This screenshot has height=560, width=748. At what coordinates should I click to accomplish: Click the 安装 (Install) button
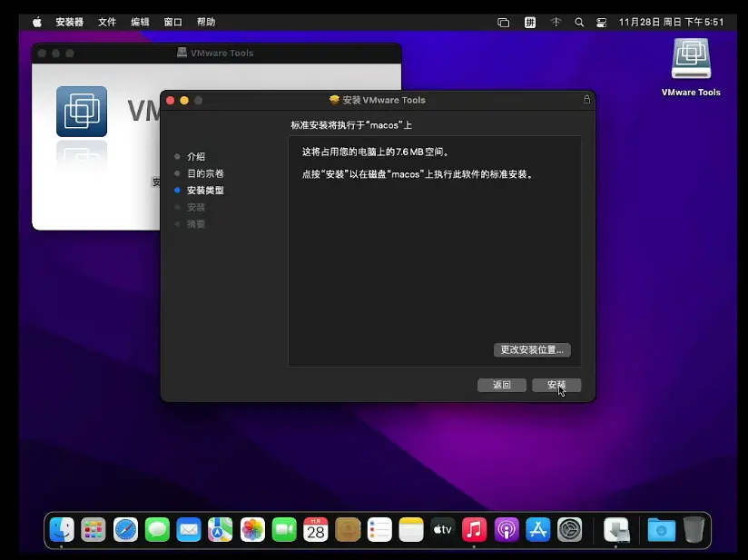(556, 385)
